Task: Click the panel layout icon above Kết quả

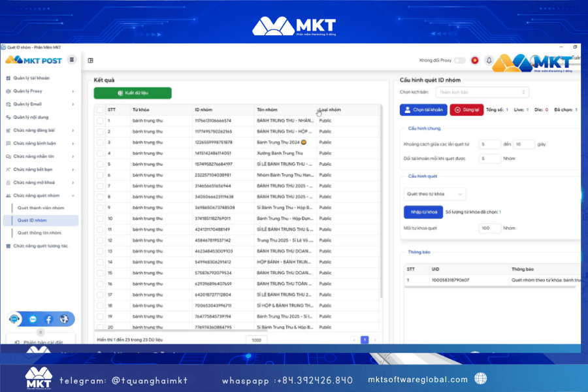Action: pos(91,60)
